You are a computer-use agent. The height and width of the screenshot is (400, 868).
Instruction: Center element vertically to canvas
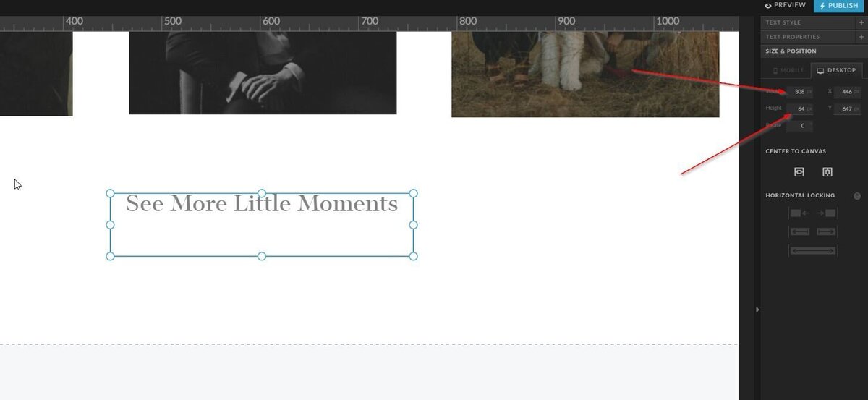point(827,172)
